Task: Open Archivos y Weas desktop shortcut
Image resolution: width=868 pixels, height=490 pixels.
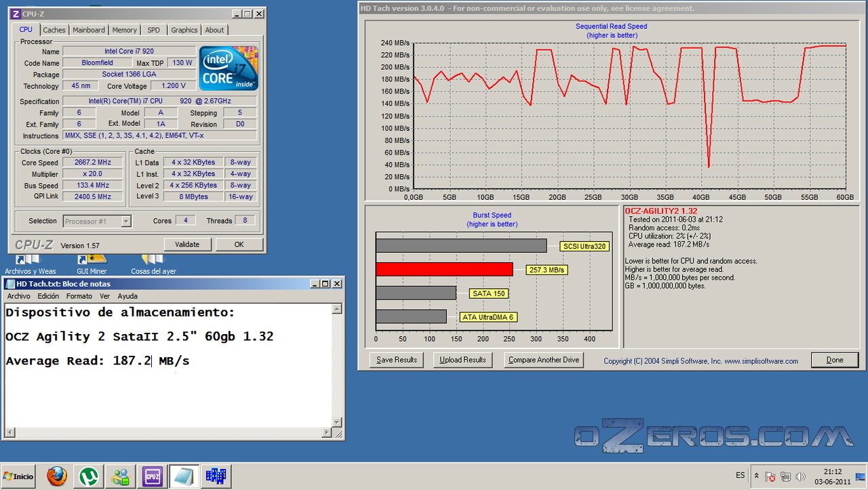Action: pos(30,264)
